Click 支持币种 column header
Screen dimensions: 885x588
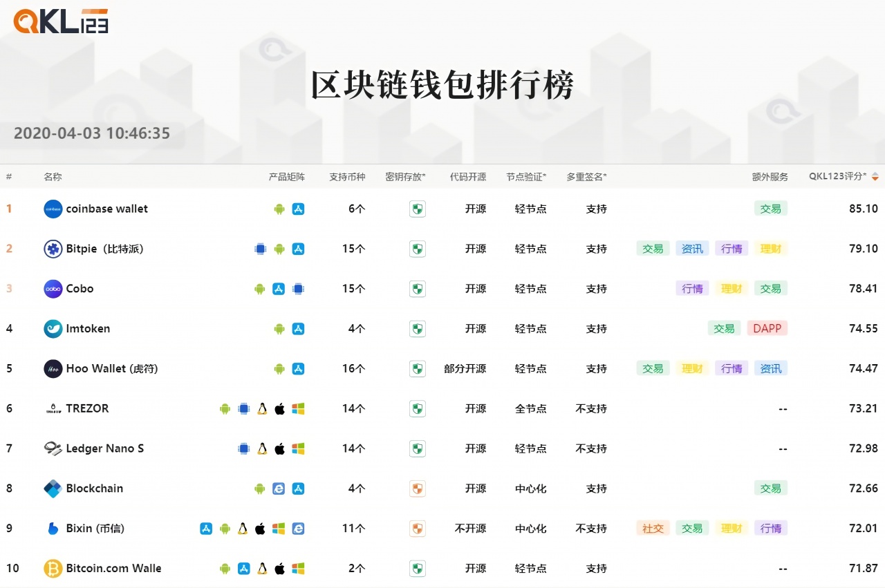347,177
